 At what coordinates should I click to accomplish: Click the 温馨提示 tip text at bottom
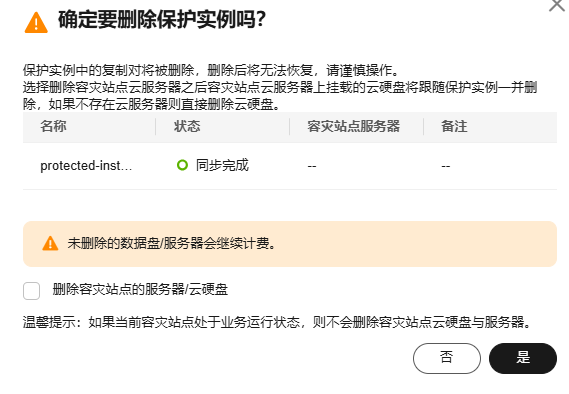[277, 322]
